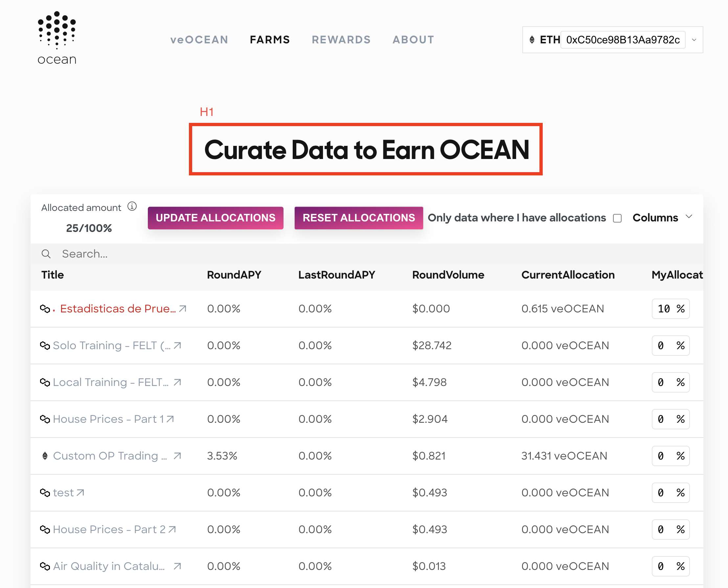Sort by RoundAPY column header
This screenshot has width=728, height=588.
coord(234,275)
